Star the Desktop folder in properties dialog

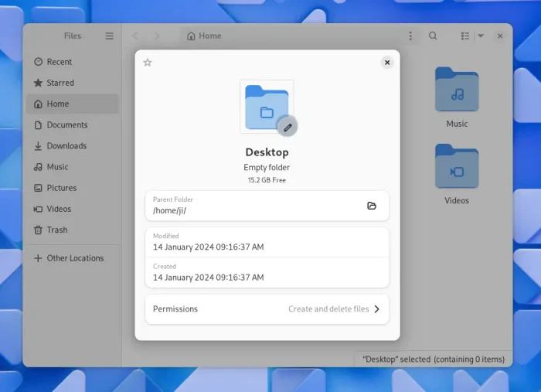148,63
